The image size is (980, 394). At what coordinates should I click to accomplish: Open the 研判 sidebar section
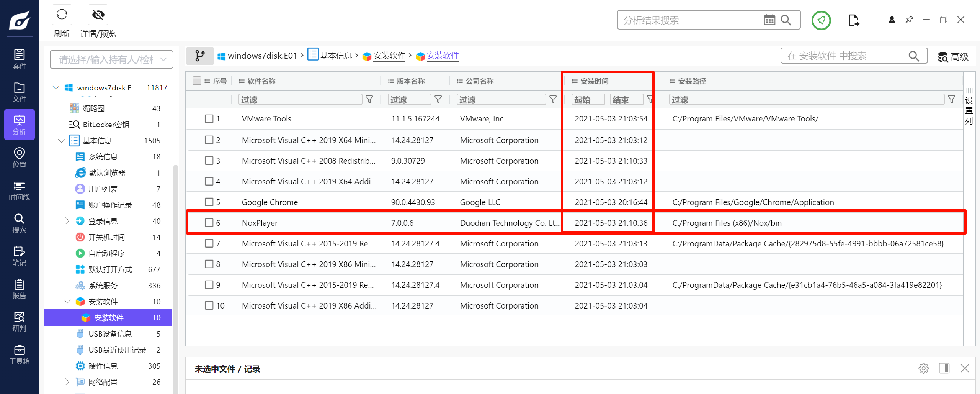click(x=20, y=322)
